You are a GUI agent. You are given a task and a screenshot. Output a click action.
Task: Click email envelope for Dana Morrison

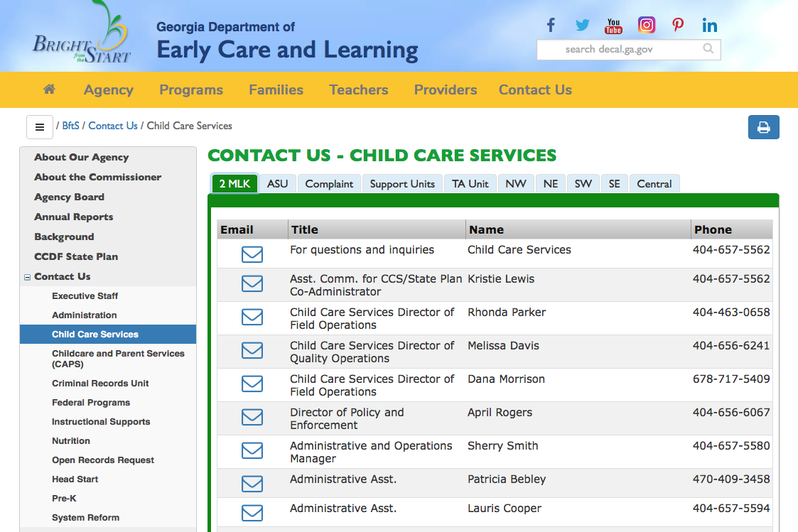click(x=252, y=384)
